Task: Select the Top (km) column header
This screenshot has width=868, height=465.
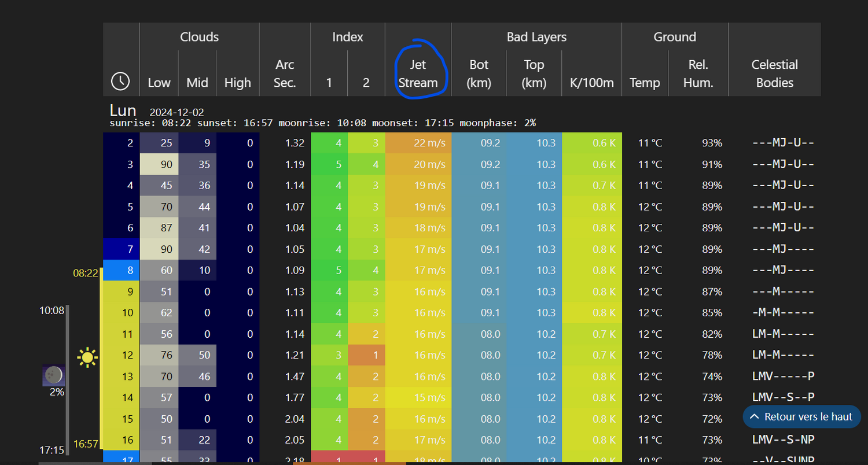Action: [534, 73]
